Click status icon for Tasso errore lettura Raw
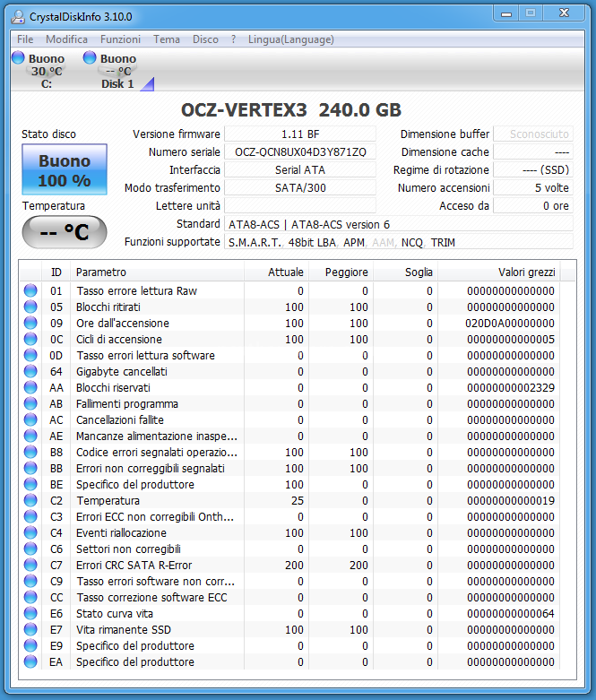The image size is (596, 700). (x=30, y=290)
